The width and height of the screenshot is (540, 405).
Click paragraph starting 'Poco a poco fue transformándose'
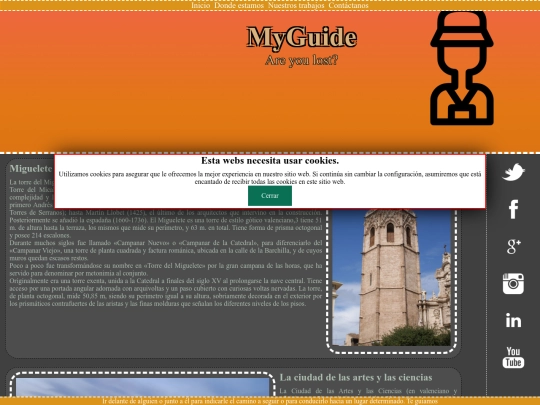click(x=166, y=269)
